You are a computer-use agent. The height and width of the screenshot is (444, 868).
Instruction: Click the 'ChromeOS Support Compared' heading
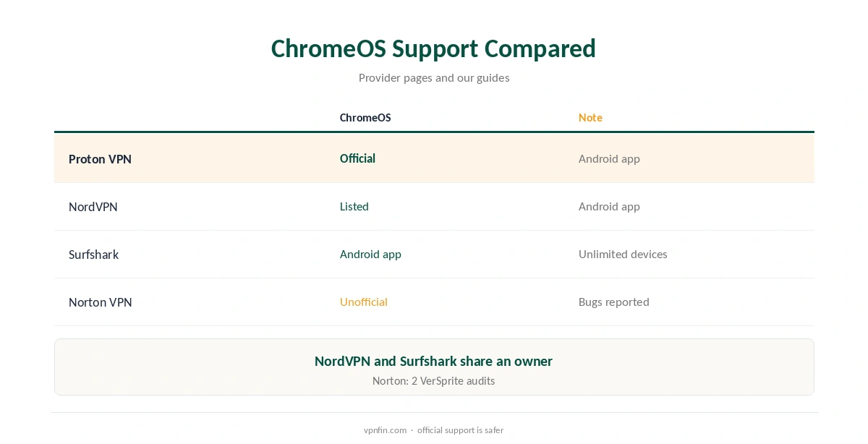[433, 48]
